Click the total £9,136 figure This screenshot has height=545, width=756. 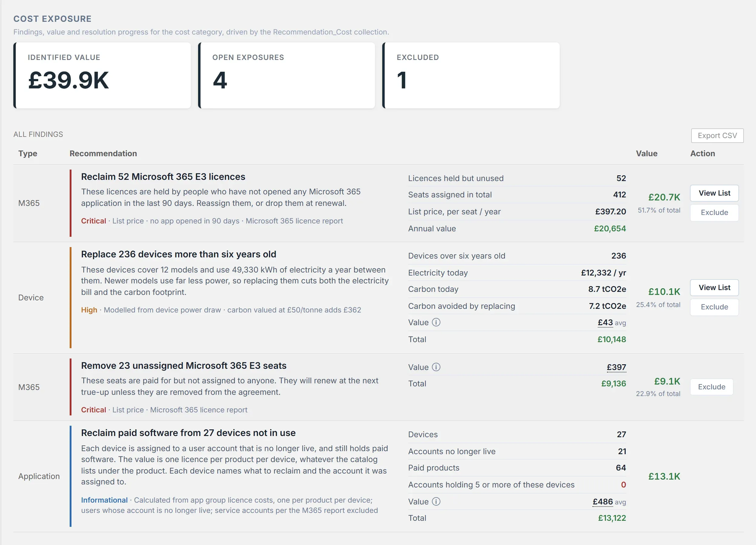tap(613, 383)
